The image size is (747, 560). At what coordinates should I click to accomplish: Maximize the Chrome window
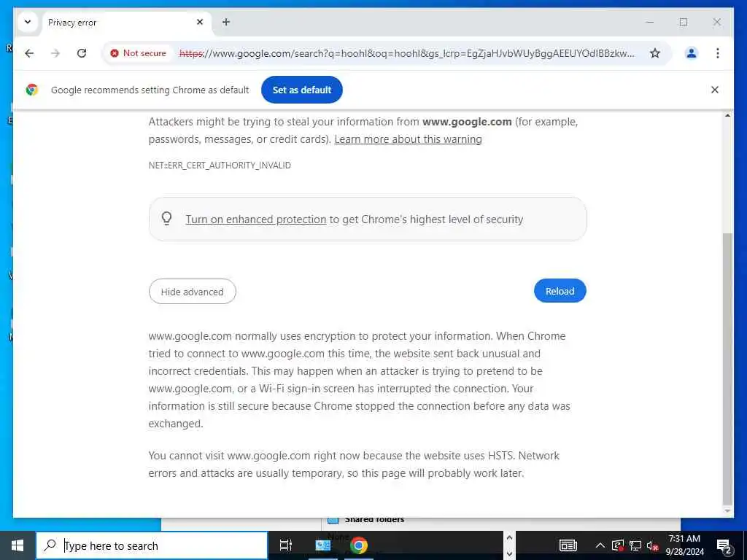tap(683, 22)
